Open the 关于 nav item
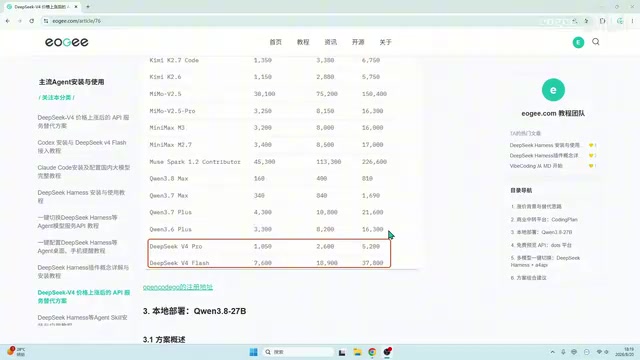 tap(385, 42)
